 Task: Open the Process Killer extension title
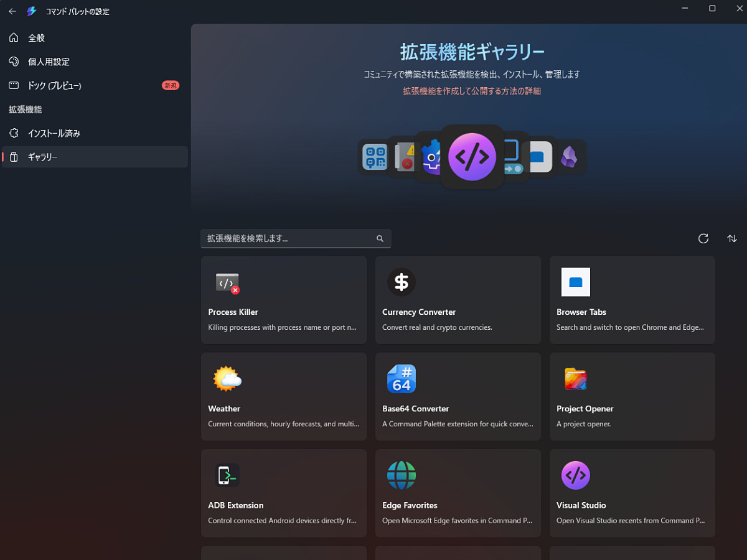(x=233, y=312)
